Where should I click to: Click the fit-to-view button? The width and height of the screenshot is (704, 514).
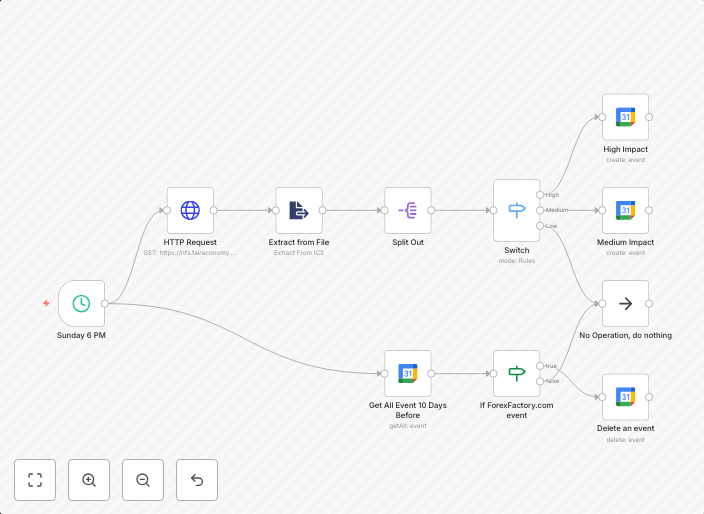35,480
